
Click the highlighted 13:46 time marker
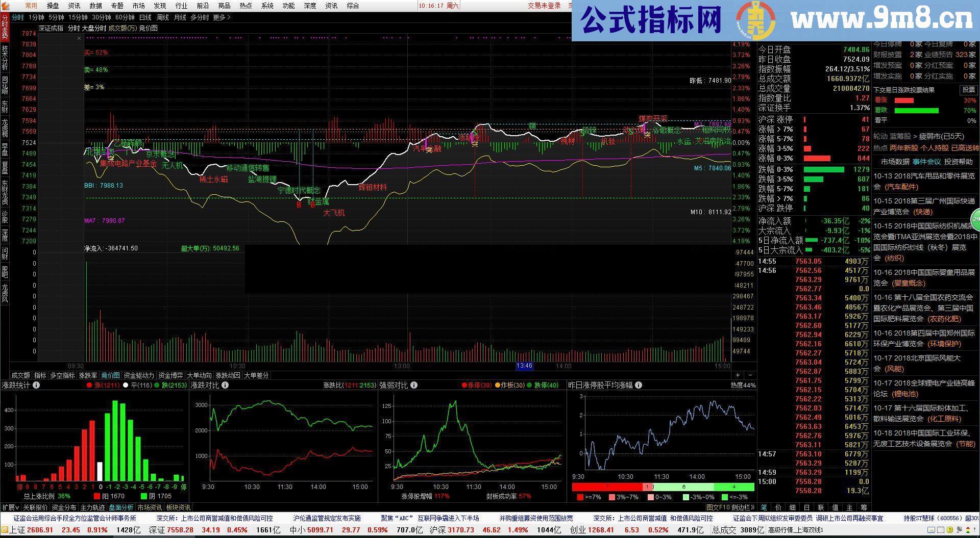[x=524, y=366]
